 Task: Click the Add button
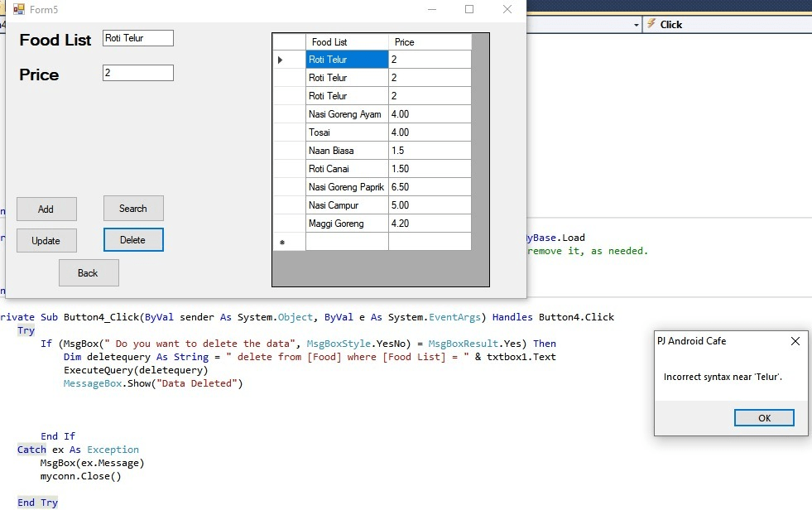click(46, 209)
